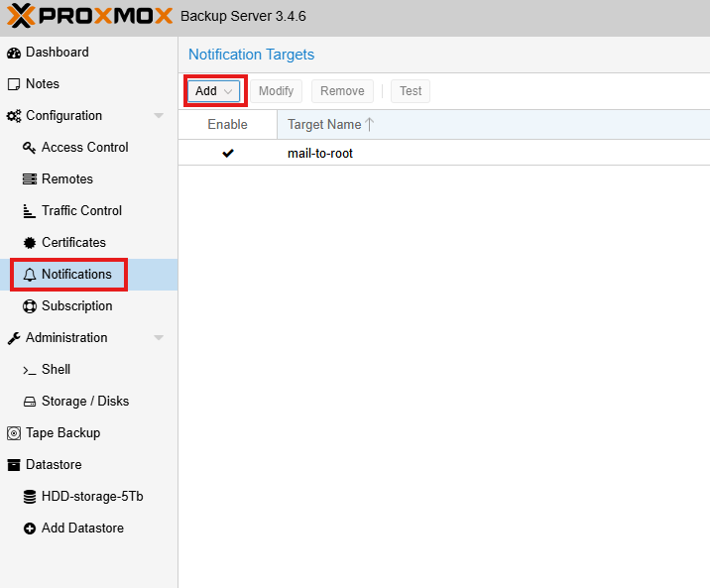Click the Target Name column header

click(x=494, y=125)
